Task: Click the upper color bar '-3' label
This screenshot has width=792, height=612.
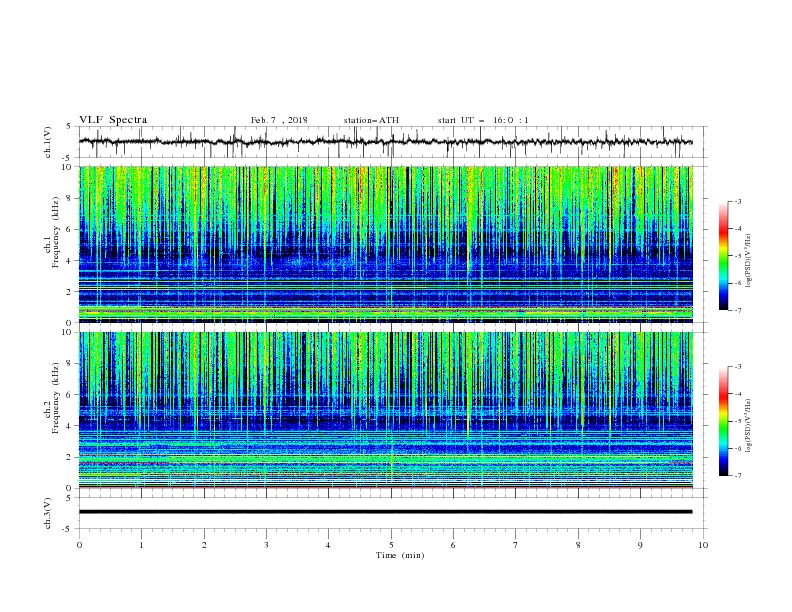Action: (738, 201)
